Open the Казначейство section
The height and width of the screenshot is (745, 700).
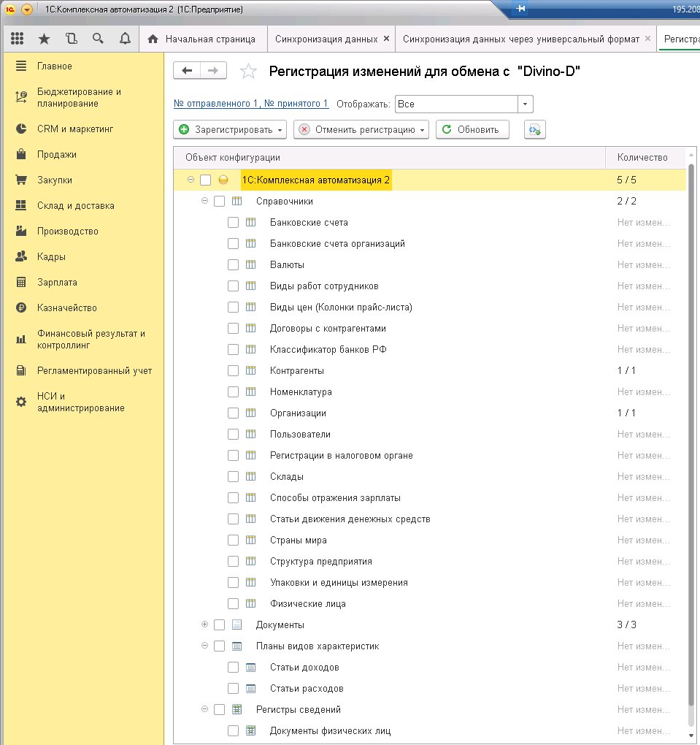[67, 308]
